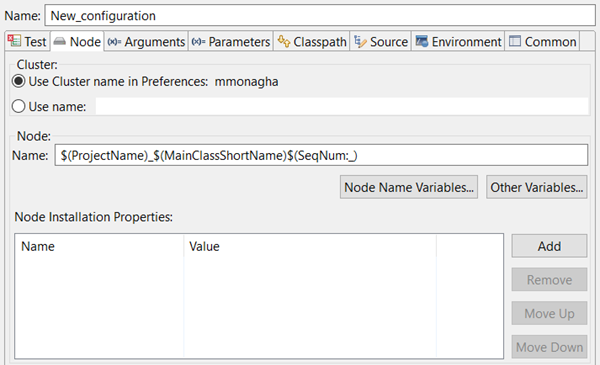
Task: Click the Move Down button
Action: pos(549,347)
